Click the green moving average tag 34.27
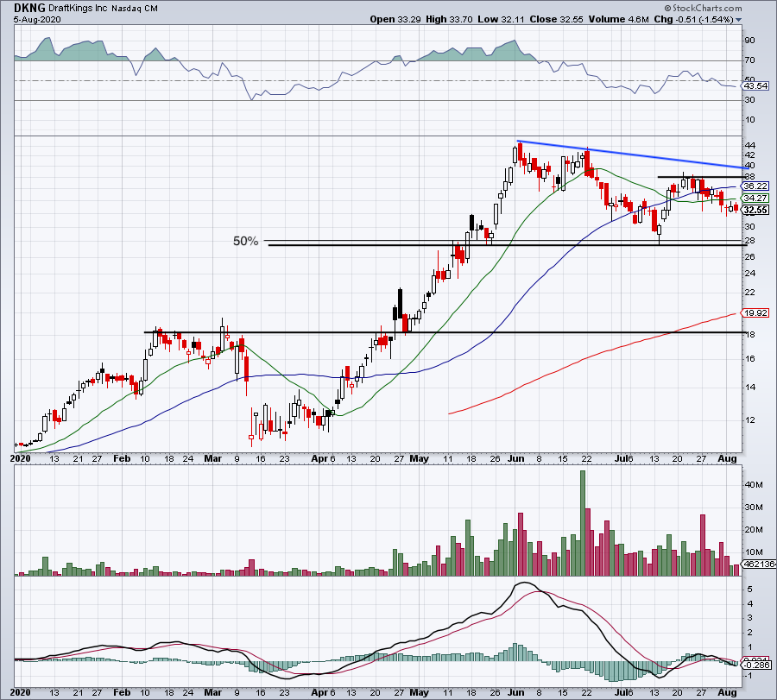 [x=755, y=199]
